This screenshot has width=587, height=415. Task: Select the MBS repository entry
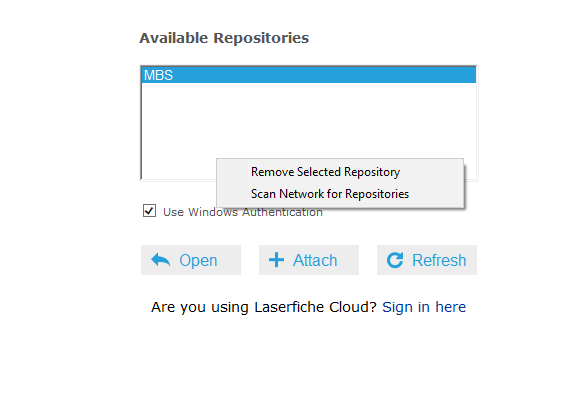pos(309,75)
